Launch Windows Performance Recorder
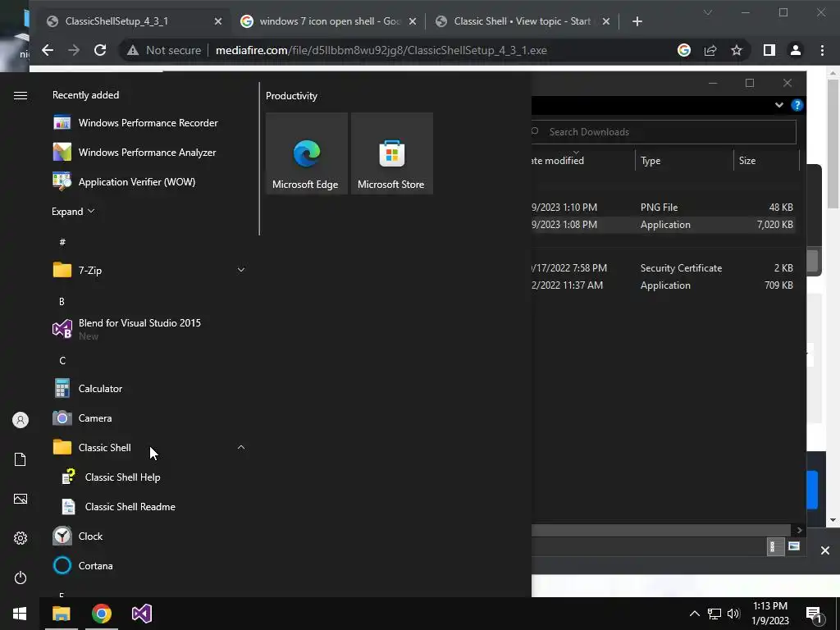Screen dimensions: 840x630 coord(149,123)
